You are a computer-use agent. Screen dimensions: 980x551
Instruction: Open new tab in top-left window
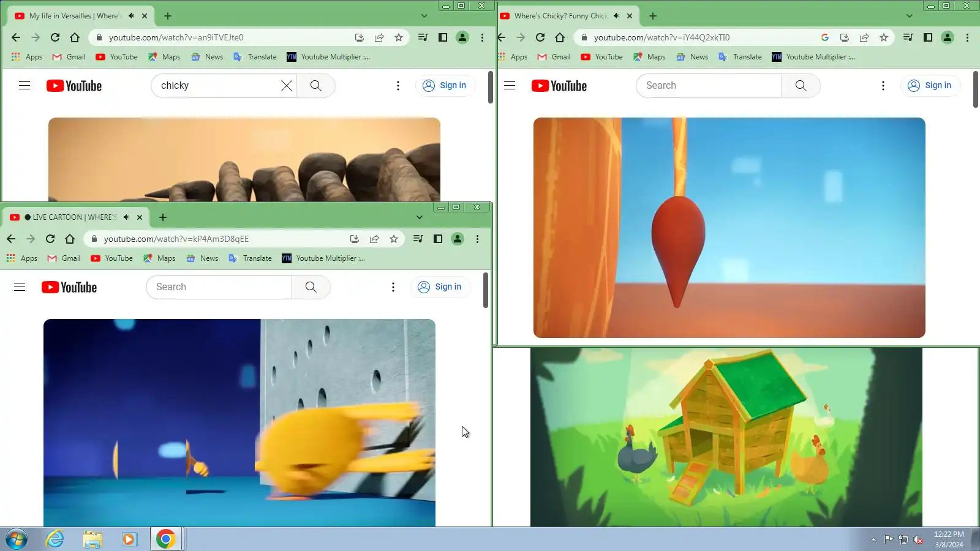168,16
